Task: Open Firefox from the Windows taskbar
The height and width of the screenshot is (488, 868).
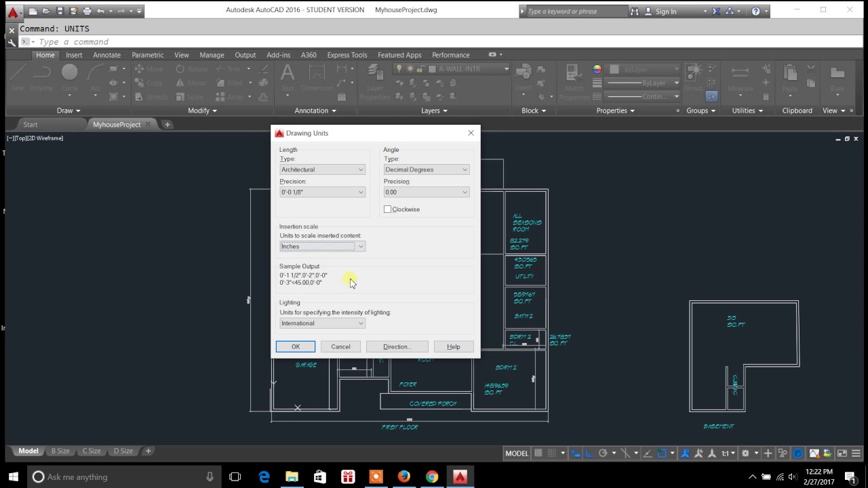Action: tap(404, 476)
